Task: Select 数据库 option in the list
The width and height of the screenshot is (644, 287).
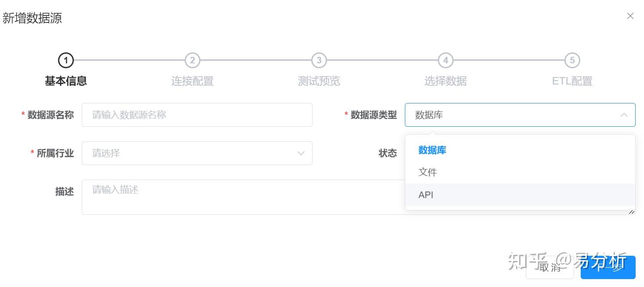Action: (x=432, y=150)
